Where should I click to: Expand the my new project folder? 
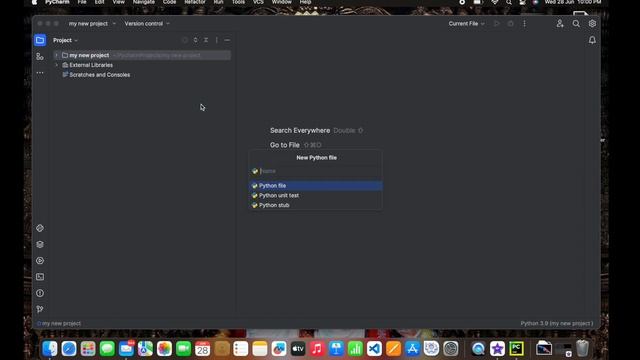pyautogui.click(x=56, y=55)
